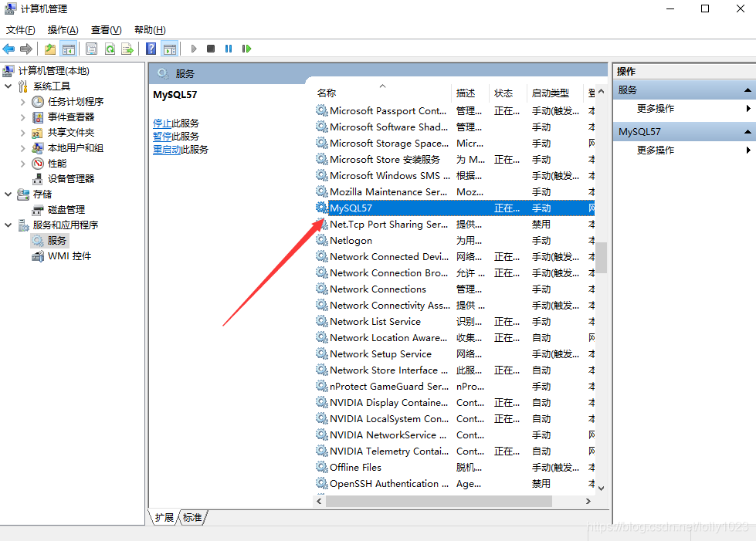Screen dimensions: 756x541
Task: Click the vertical scrollbar thumb in services list
Action: click(x=602, y=257)
